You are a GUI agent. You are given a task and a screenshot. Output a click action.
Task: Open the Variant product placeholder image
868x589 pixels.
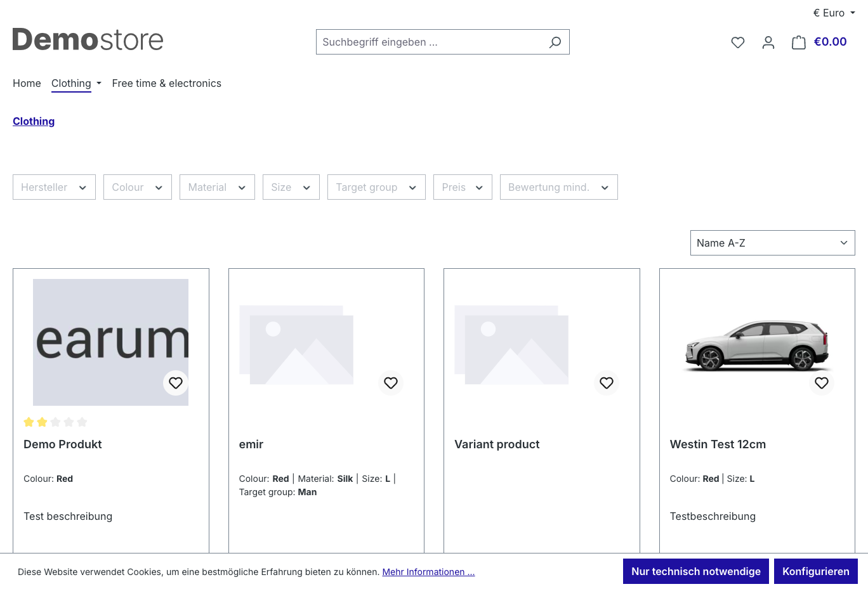(x=511, y=344)
